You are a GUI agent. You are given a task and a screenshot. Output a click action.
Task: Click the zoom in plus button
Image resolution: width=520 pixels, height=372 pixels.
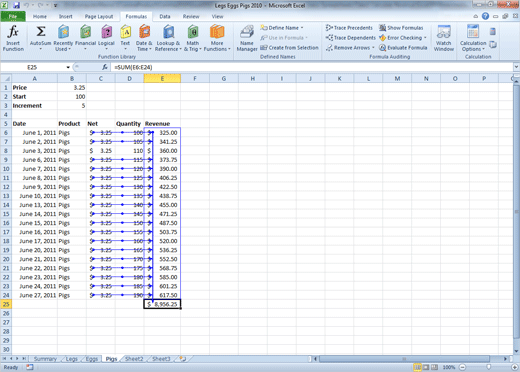515,367
